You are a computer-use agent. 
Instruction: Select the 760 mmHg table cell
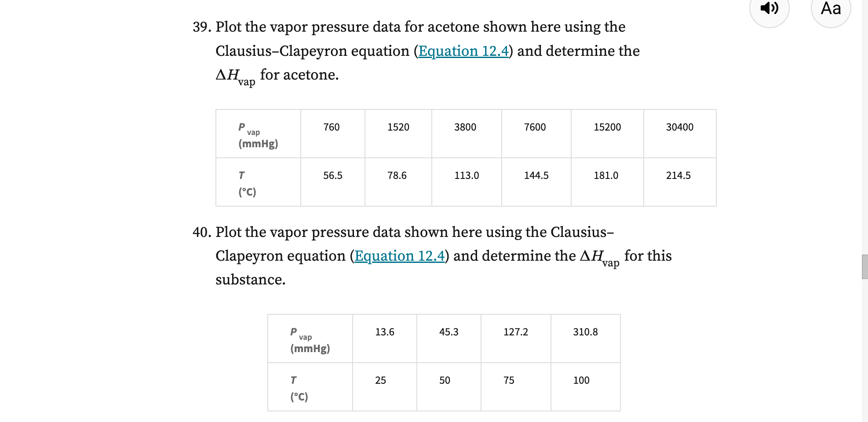(x=332, y=127)
